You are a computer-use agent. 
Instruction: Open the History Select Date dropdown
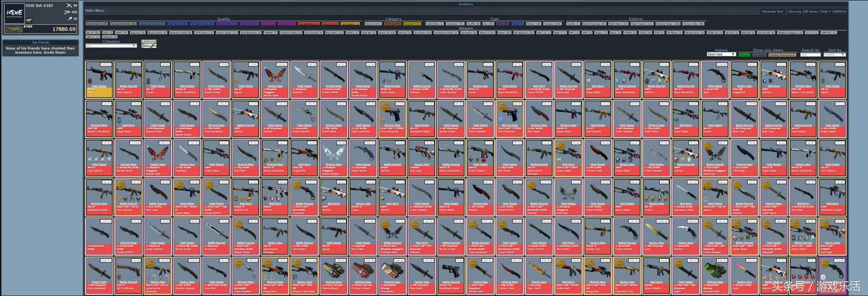[721, 54]
